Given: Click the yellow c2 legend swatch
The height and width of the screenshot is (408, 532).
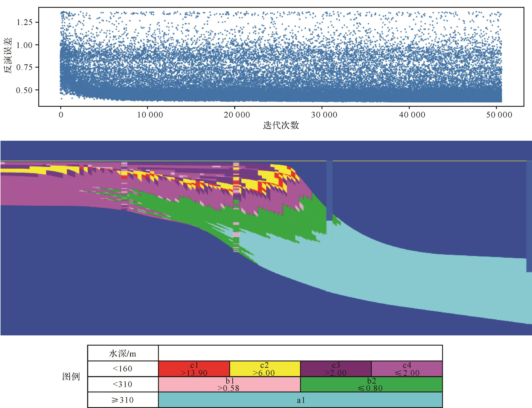Looking at the screenshot, I should click(x=265, y=369).
